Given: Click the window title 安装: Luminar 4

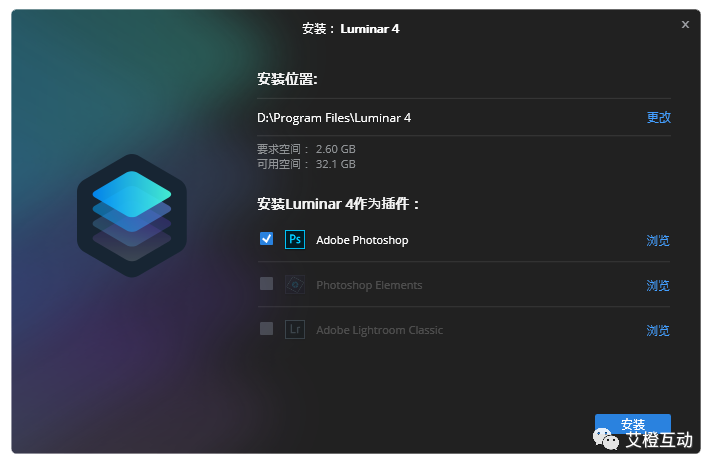Looking at the screenshot, I should click(350, 29).
